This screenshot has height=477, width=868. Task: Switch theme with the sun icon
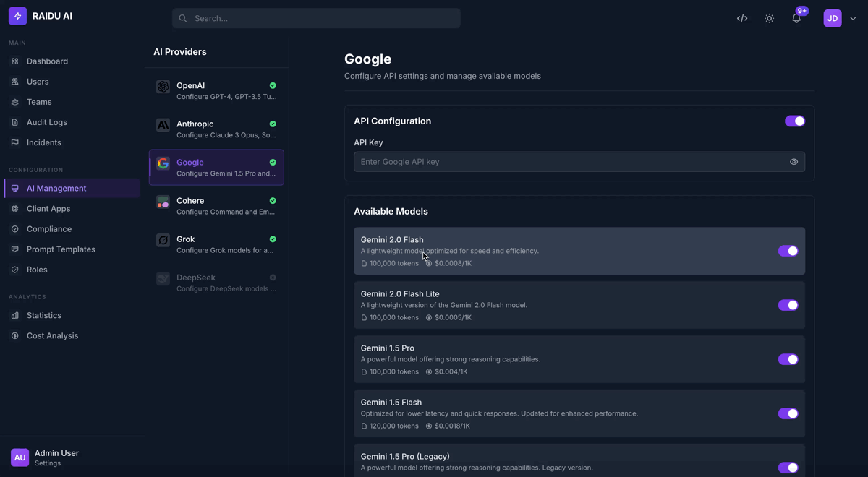(769, 18)
